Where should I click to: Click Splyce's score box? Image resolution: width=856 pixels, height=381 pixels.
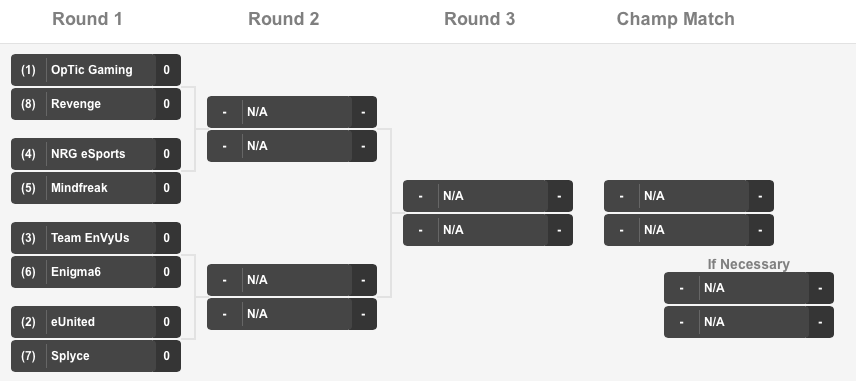[x=167, y=356]
